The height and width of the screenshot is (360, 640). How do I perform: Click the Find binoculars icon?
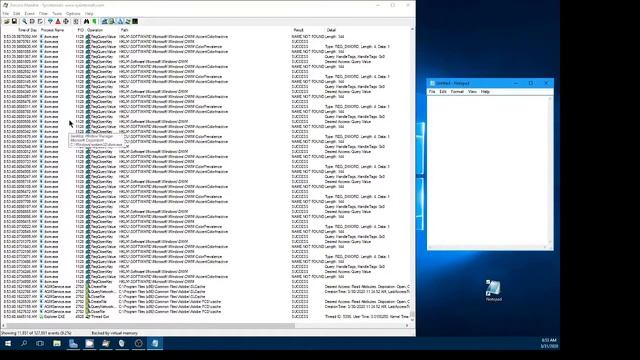(x=87, y=21)
